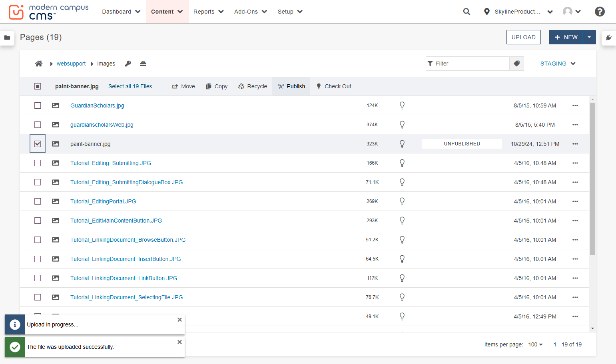
Task: Click the Recycle toolbar button
Action: point(253,86)
